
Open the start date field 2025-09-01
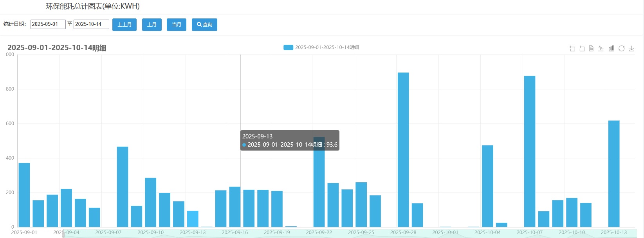click(48, 24)
